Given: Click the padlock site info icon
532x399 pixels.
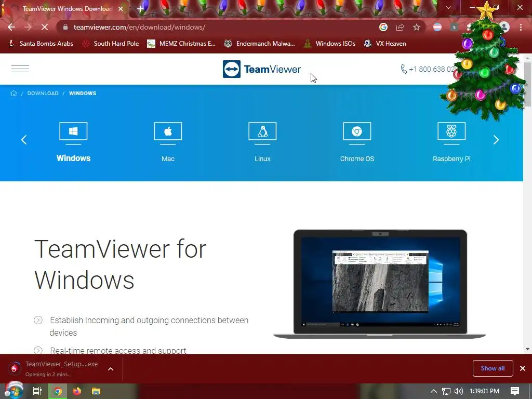Looking at the screenshot, I should [65, 27].
